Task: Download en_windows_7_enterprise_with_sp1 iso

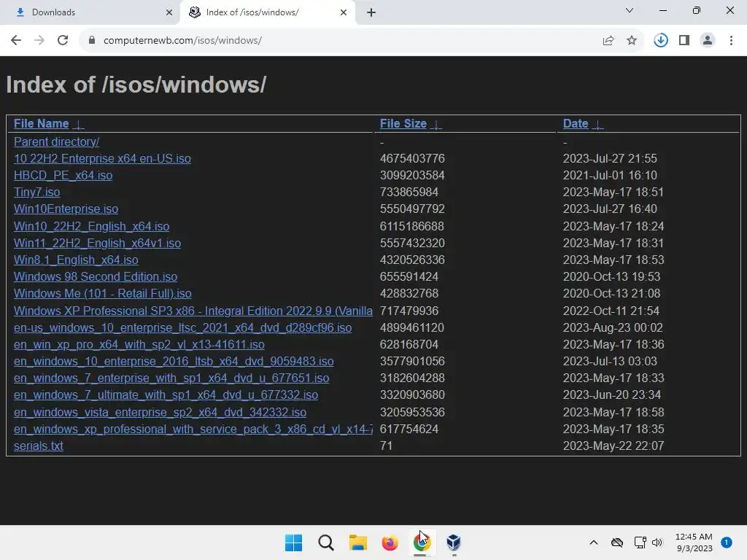Action: [x=171, y=378]
